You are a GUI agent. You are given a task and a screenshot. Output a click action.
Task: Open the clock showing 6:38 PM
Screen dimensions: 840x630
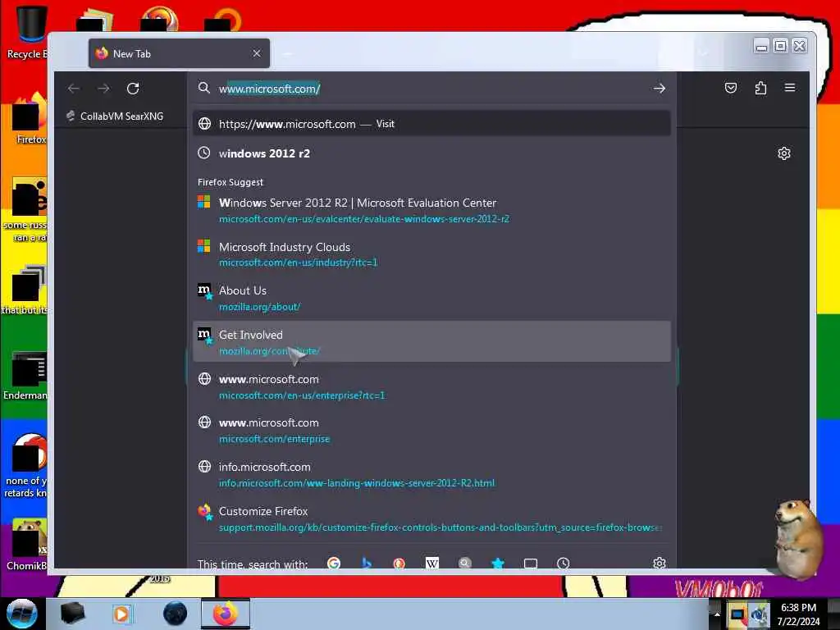[798, 614]
